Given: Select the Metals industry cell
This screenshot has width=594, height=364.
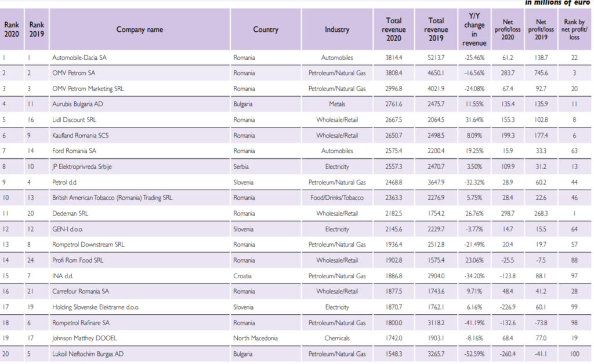Looking at the screenshot, I should pos(337,104).
